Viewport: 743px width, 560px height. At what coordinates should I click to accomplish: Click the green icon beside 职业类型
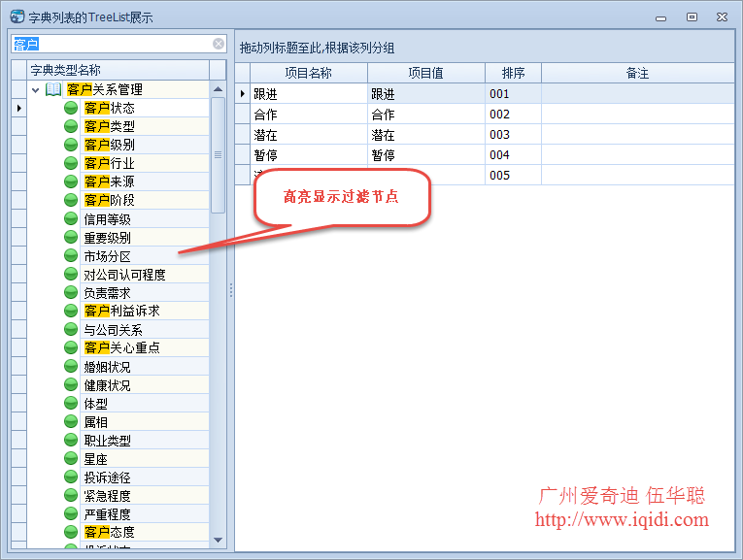click(71, 441)
